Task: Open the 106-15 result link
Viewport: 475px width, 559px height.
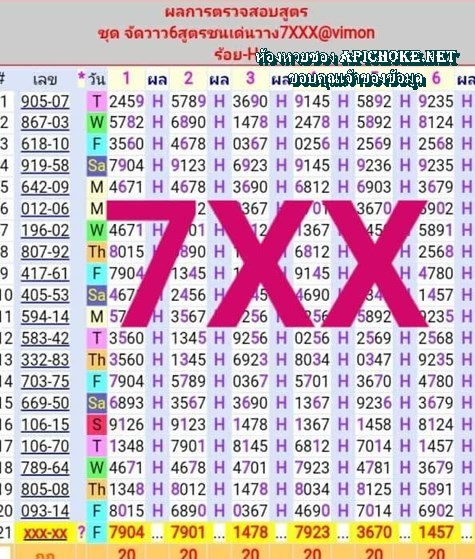Action: pyautogui.click(x=45, y=424)
